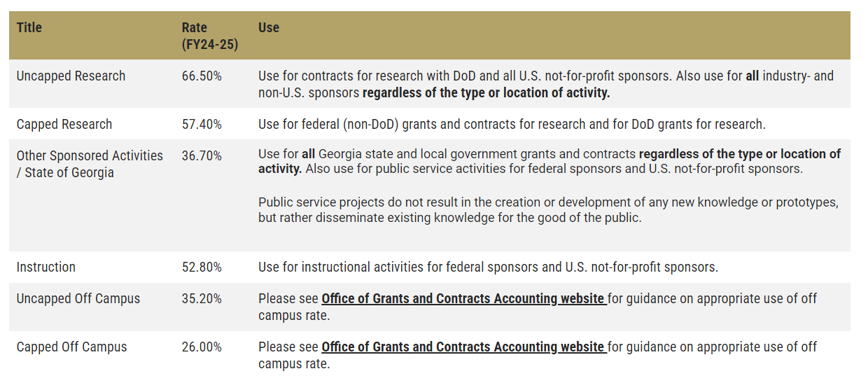Viewport: 868px width, 383px height.
Task: Click the 57.40% rate value
Action: [202, 125]
